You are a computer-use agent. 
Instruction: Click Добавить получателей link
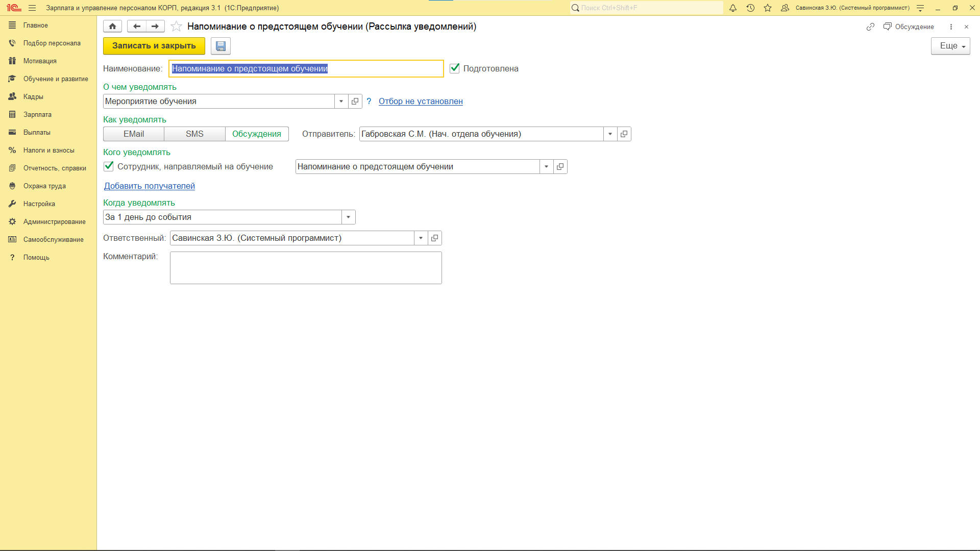(150, 186)
